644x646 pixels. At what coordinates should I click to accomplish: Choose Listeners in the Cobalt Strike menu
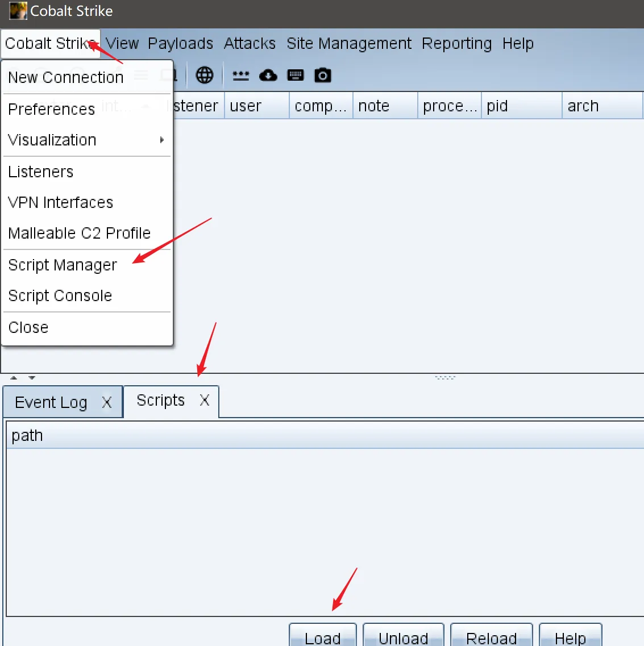pyautogui.click(x=41, y=172)
